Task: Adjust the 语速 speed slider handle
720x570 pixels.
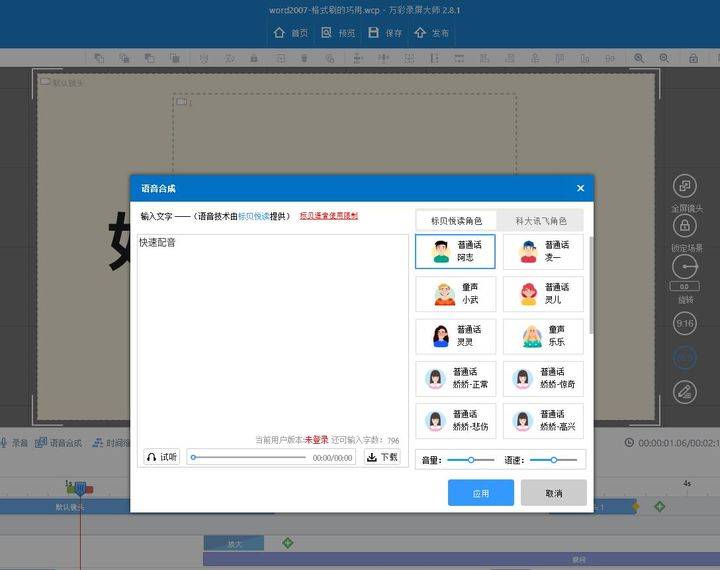Action: (554, 460)
